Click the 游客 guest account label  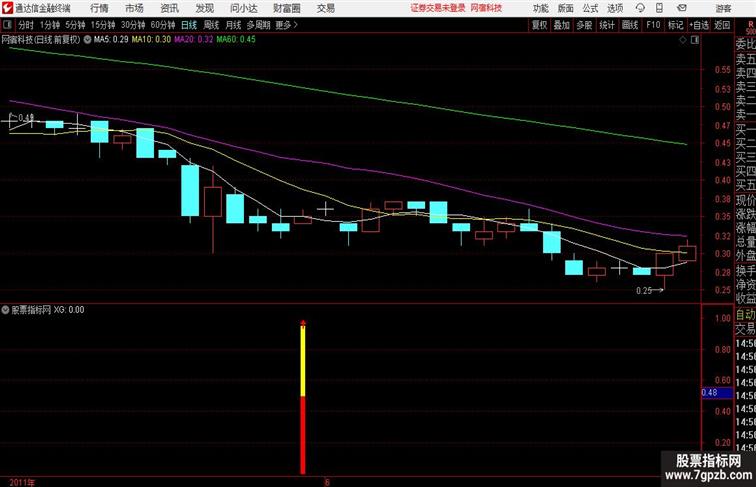pos(723,8)
